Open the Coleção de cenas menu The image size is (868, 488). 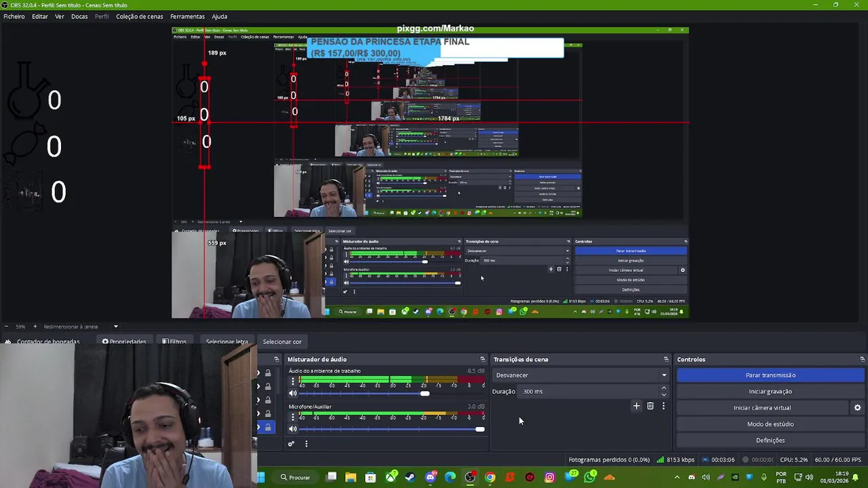click(x=139, y=16)
